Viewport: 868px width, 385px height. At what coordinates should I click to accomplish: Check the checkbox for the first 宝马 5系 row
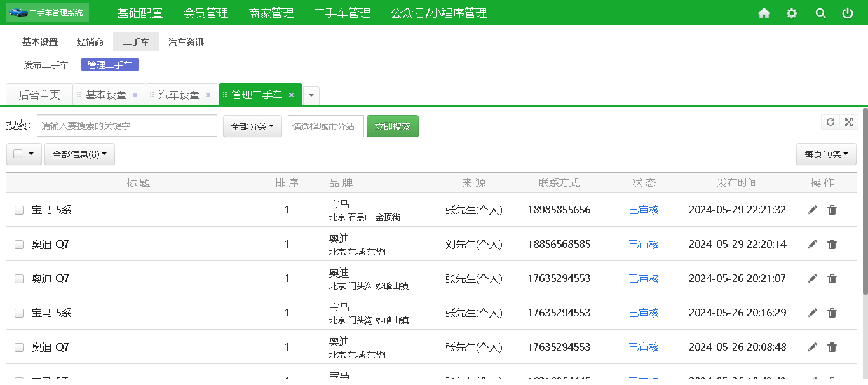[18, 210]
